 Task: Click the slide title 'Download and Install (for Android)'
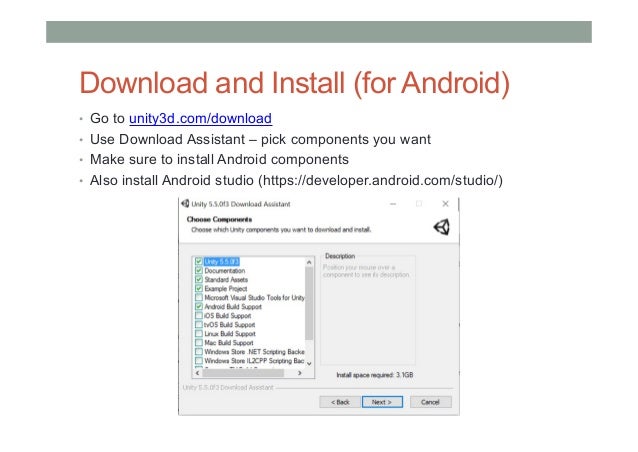tap(295, 83)
